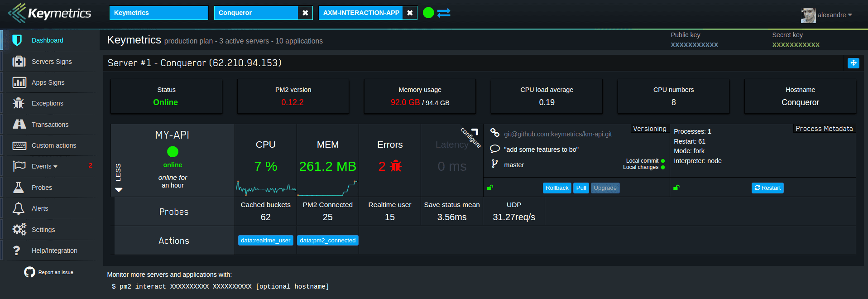
Task: Click the Report an issue link
Action: [x=56, y=272]
